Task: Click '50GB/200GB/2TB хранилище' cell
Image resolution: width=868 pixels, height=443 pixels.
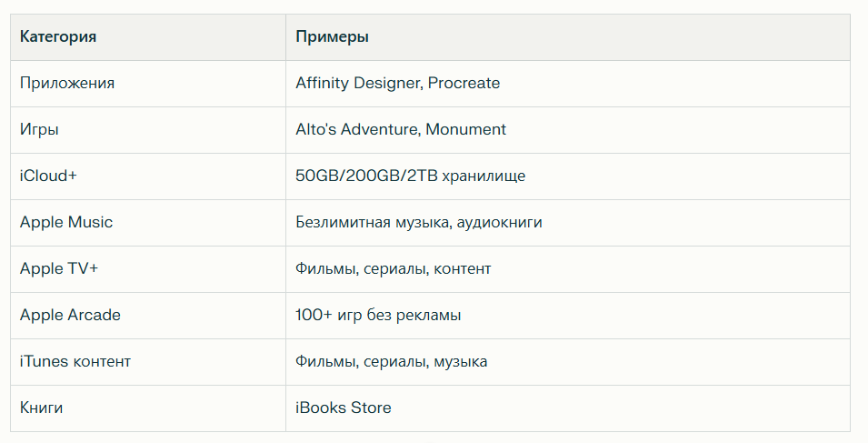Action: [x=568, y=176]
